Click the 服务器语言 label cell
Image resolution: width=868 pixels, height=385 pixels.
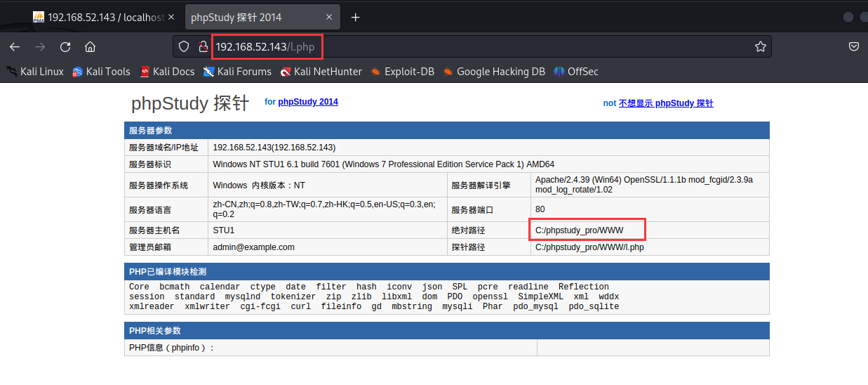pyautogui.click(x=166, y=209)
